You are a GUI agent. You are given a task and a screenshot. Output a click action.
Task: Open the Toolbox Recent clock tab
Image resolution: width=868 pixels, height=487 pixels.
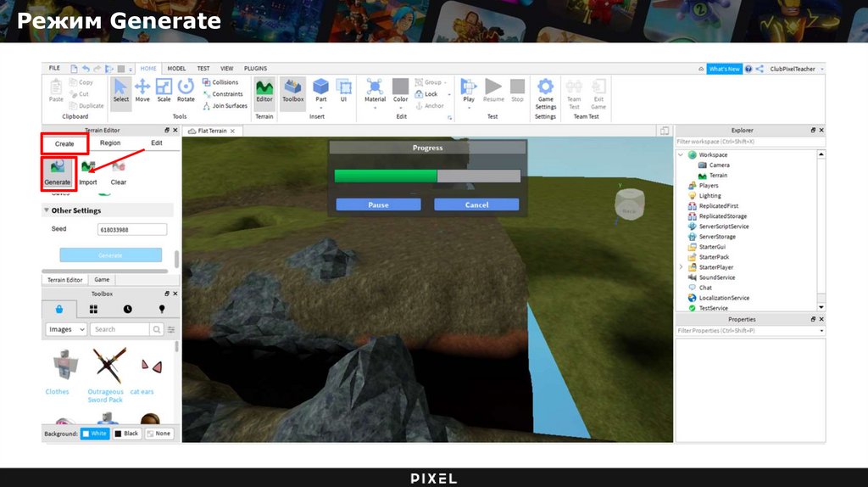[127, 309]
